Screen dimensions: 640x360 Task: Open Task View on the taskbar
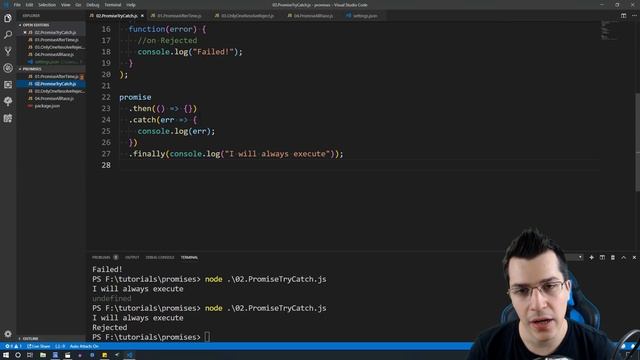30,355
